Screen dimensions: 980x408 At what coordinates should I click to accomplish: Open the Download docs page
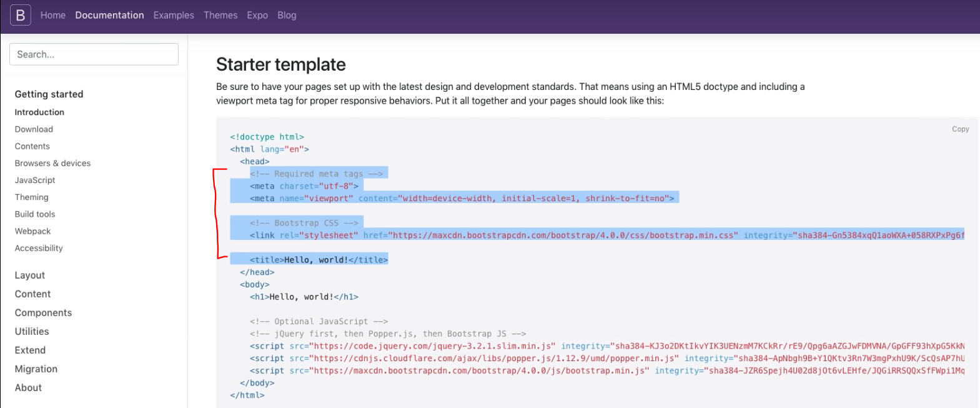[34, 129]
